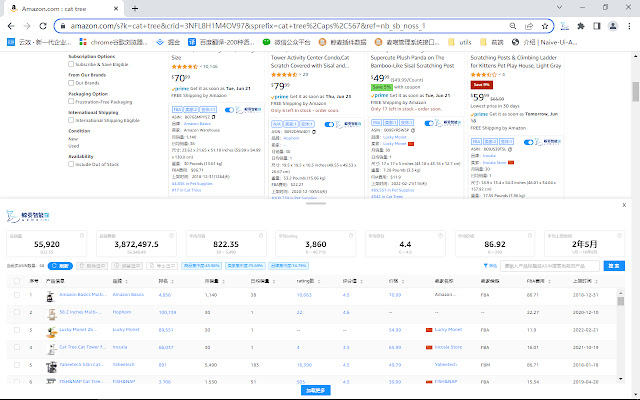The height and width of the screenshot is (400, 640).
Task: Click the blue refresh button in the panel
Action: tap(60, 266)
